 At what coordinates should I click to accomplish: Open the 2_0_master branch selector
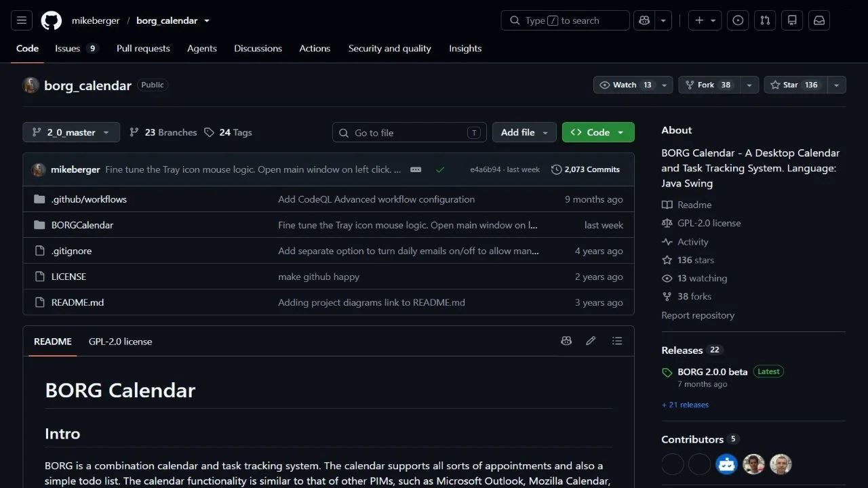pyautogui.click(x=71, y=132)
